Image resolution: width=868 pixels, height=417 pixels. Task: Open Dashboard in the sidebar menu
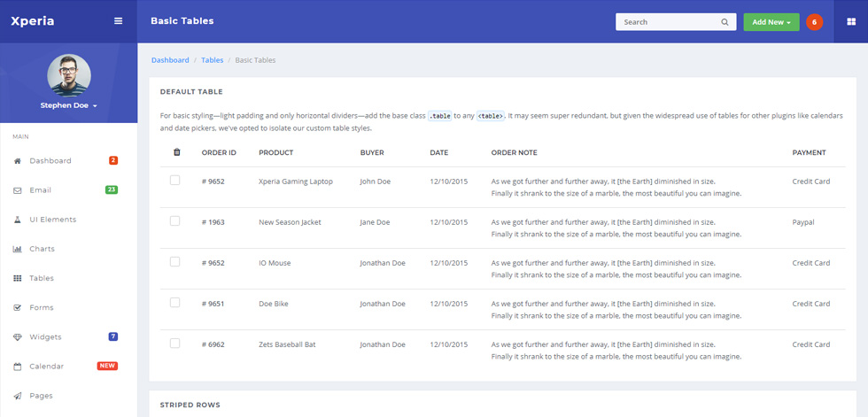click(50, 161)
